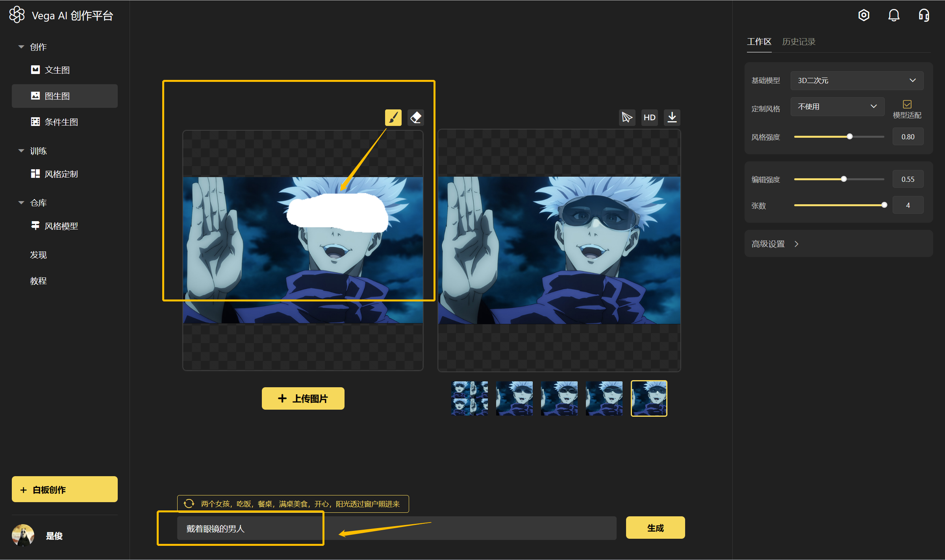Refresh the suggested prompt
Screen dimensions: 945x560
pos(189,504)
